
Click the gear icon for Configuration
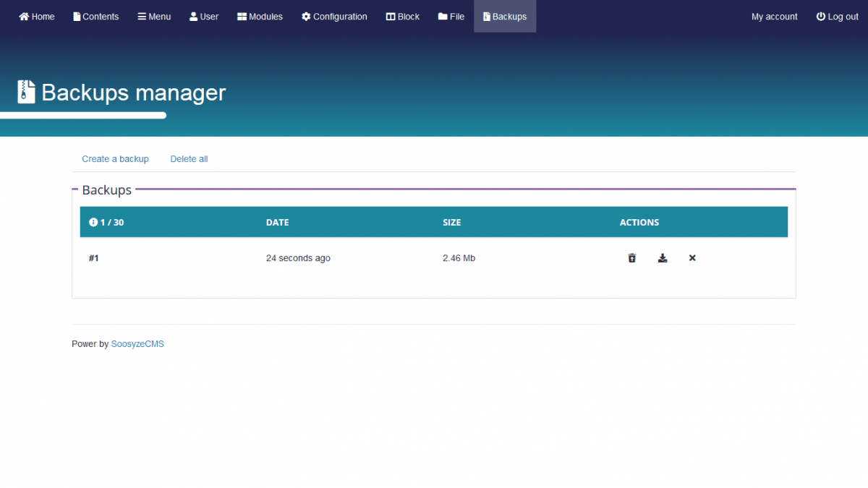click(306, 17)
